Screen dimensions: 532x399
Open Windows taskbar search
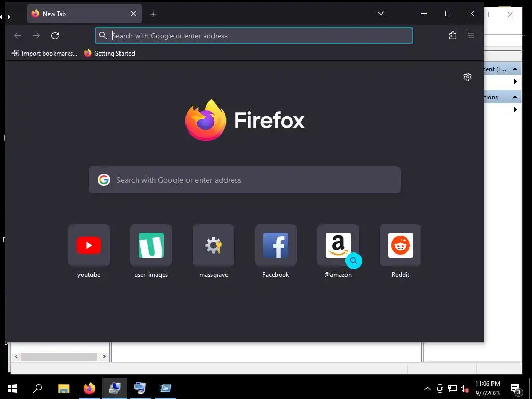[37, 389]
